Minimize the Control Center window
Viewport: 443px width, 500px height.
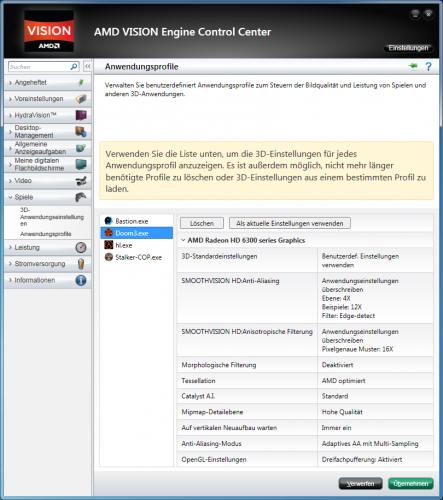pos(415,14)
